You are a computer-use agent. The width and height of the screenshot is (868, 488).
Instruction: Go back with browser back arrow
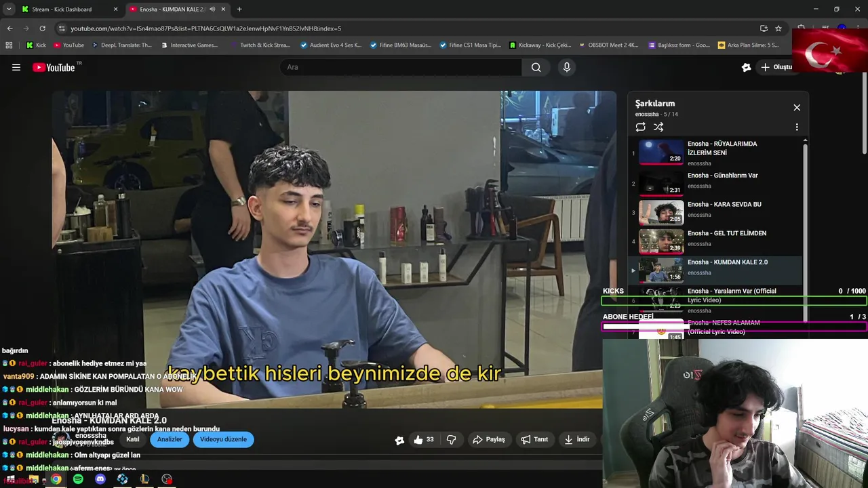(x=9, y=28)
